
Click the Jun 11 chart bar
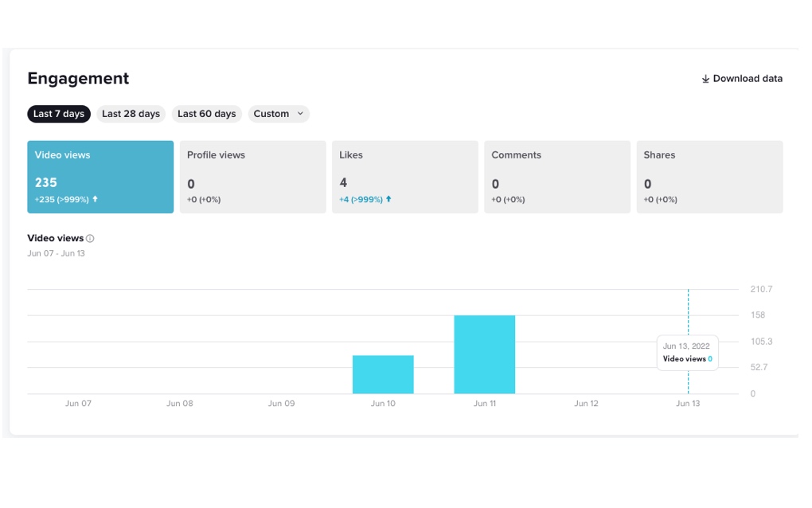485,354
